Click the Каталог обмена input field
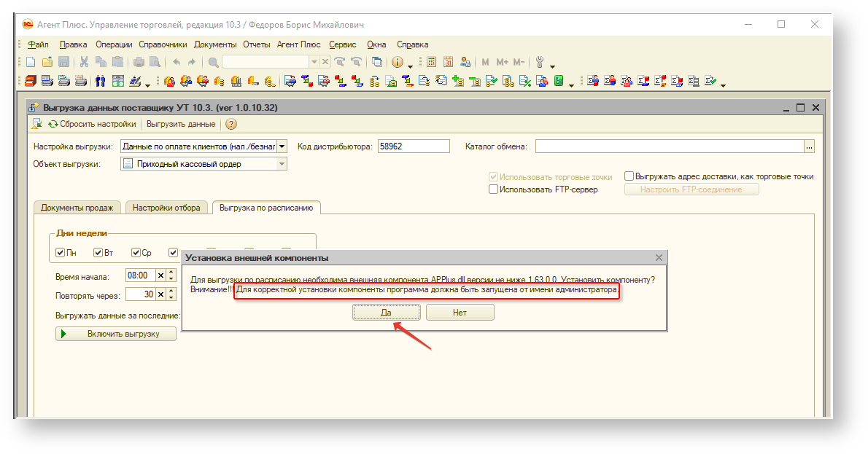This screenshot has width=868, height=454. 670,146
